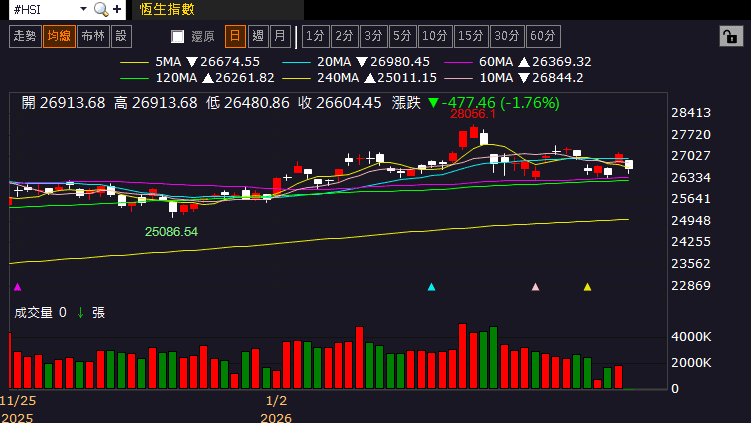
Task: Click the pink 10MA legend line
Action: pos(458,78)
